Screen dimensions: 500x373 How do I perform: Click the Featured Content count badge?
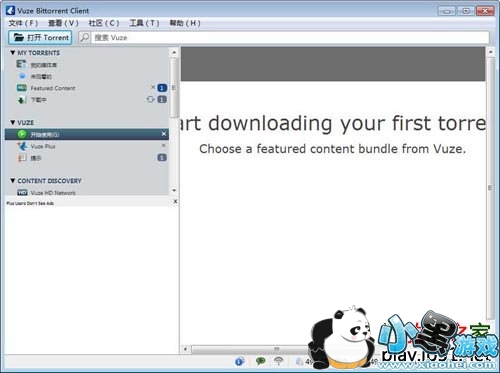(x=162, y=88)
